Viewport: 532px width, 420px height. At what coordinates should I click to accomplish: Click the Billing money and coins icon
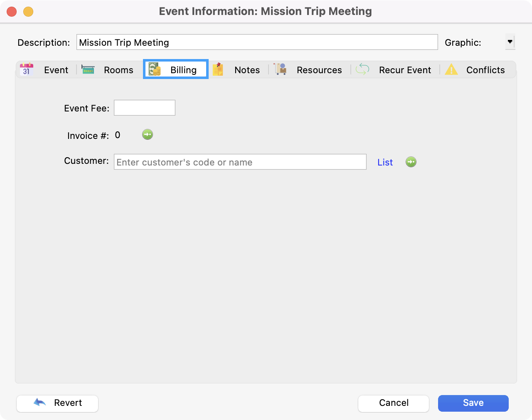[155, 69]
